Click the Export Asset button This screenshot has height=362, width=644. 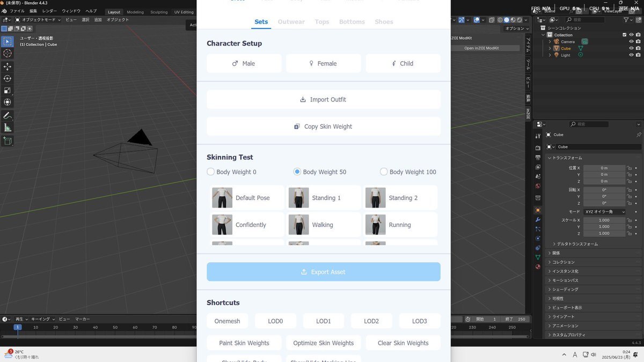tap(324, 272)
